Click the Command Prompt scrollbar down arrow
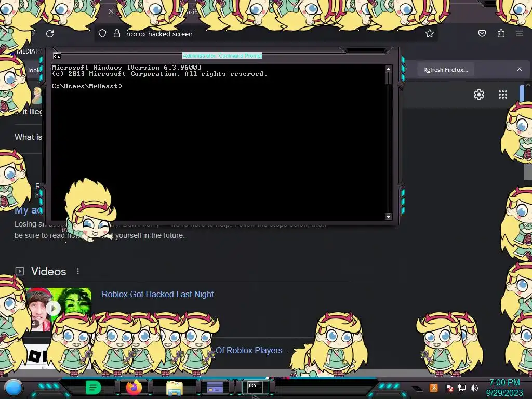The width and height of the screenshot is (532, 399). 388,217
